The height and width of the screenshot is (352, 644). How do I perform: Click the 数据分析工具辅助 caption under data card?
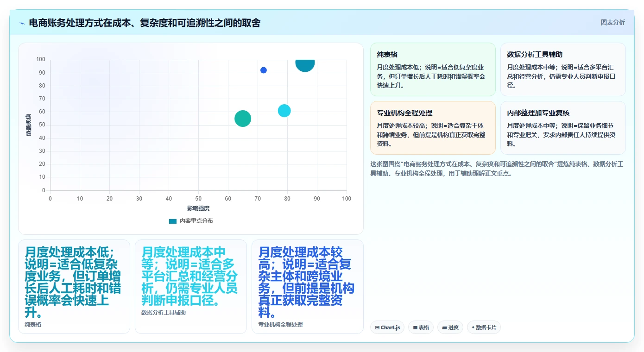click(x=164, y=313)
